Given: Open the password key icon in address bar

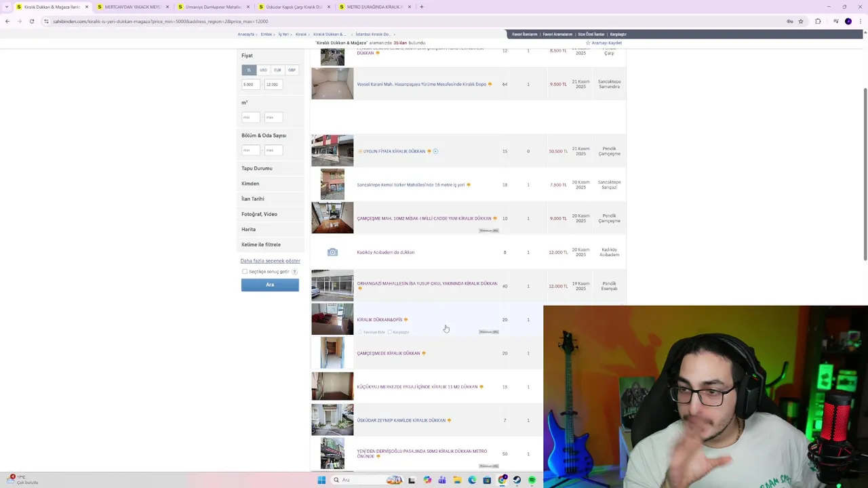Looking at the screenshot, I should pos(790,21).
